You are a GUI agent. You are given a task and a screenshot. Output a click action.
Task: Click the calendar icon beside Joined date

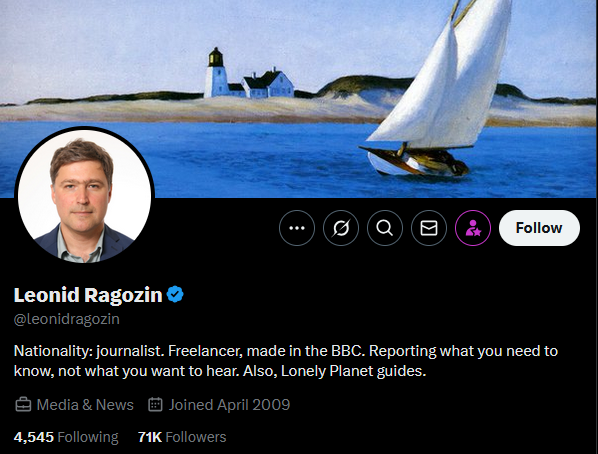click(x=155, y=404)
